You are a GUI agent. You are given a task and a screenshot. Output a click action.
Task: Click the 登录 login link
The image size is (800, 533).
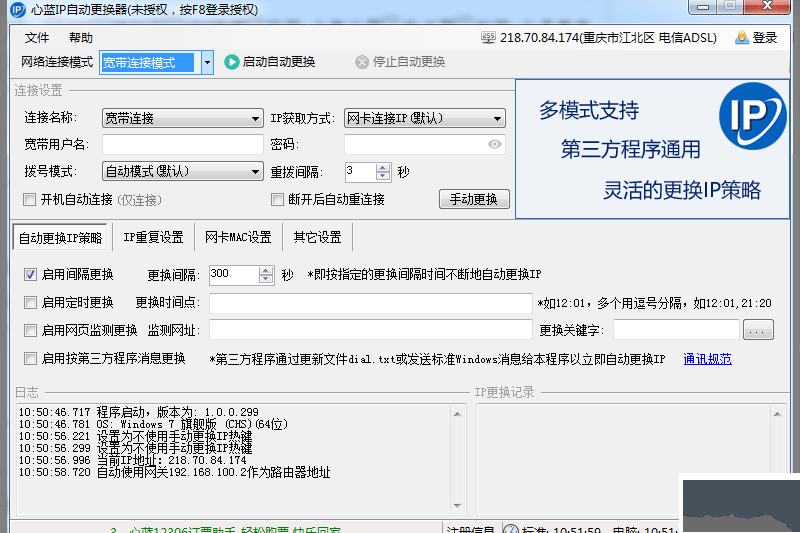pyautogui.click(x=764, y=38)
